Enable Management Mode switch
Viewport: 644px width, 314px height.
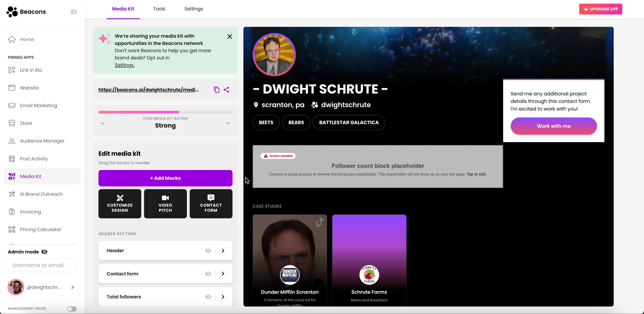(72, 309)
